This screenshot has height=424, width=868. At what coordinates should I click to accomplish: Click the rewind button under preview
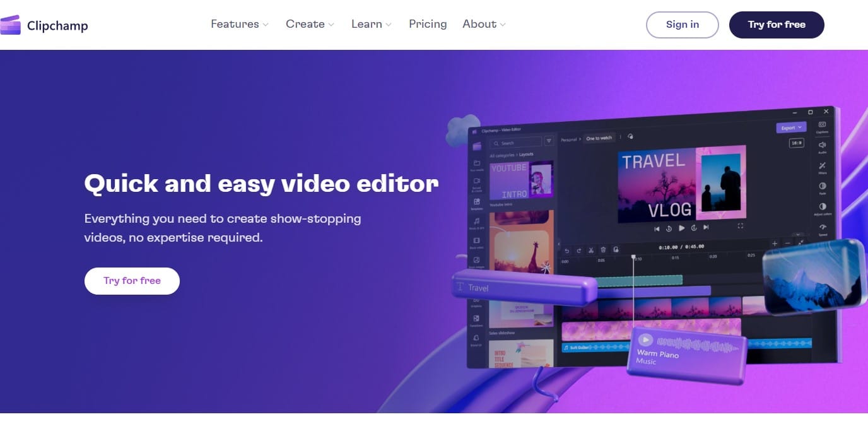(x=669, y=228)
